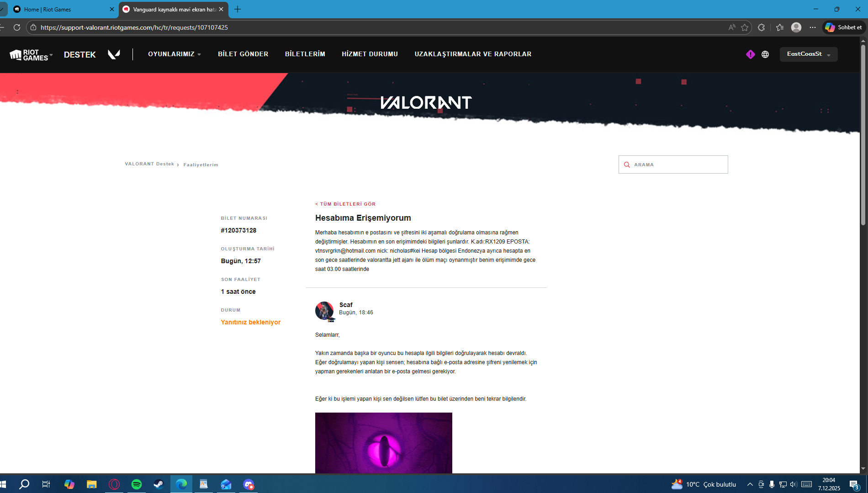This screenshot has height=493, width=868.
Task: Expand the OYUNLARIMIZ games dropdown
Action: pyautogui.click(x=175, y=54)
